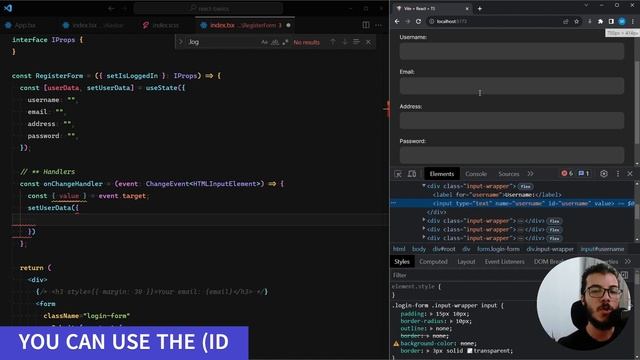Click html in DevTools breadcrumb

(399, 249)
